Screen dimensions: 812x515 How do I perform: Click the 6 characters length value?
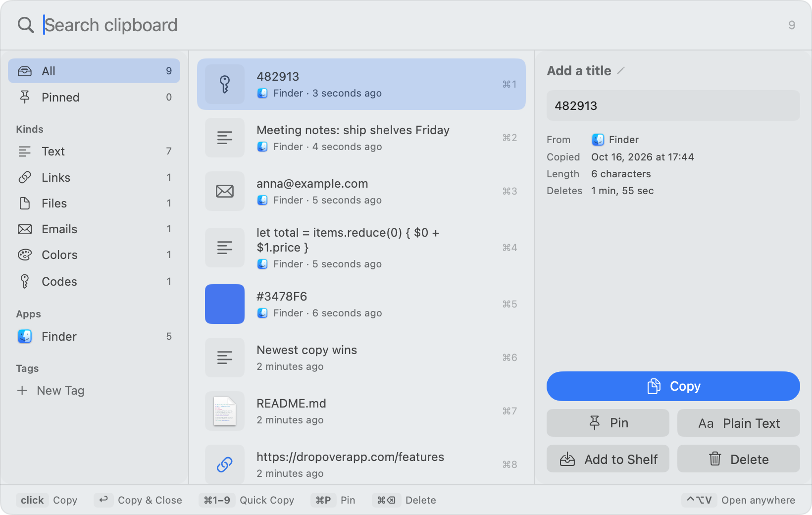pos(621,174)
